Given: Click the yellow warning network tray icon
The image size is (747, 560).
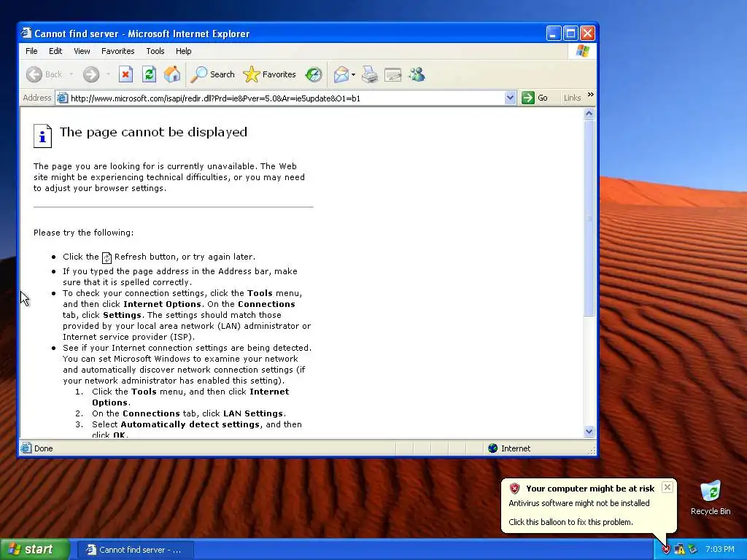Looking at the screenshot, I should (679, 550).
